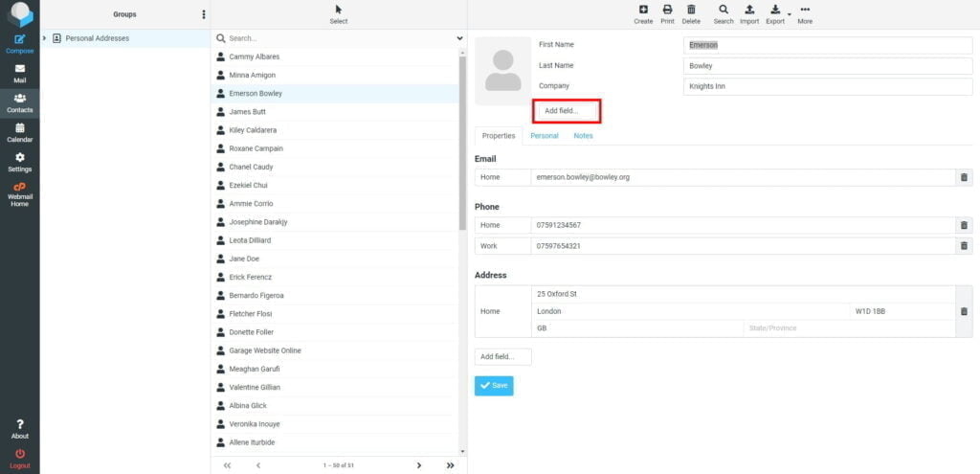Edit postcode W1D 1BB

[x=902, y=311]
